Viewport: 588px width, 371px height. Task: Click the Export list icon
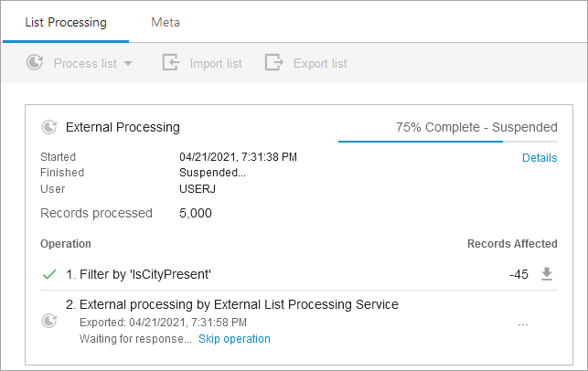pos(273,63)
